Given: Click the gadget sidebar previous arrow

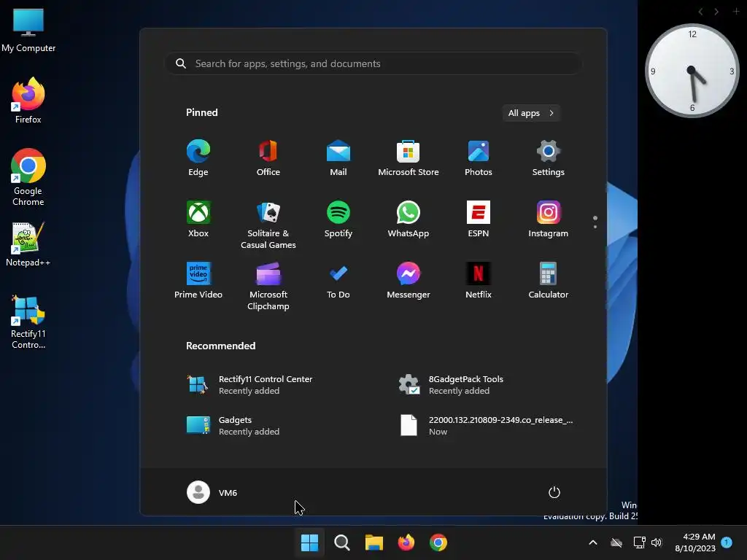Looking at the screenshot, I should point(701,12).
